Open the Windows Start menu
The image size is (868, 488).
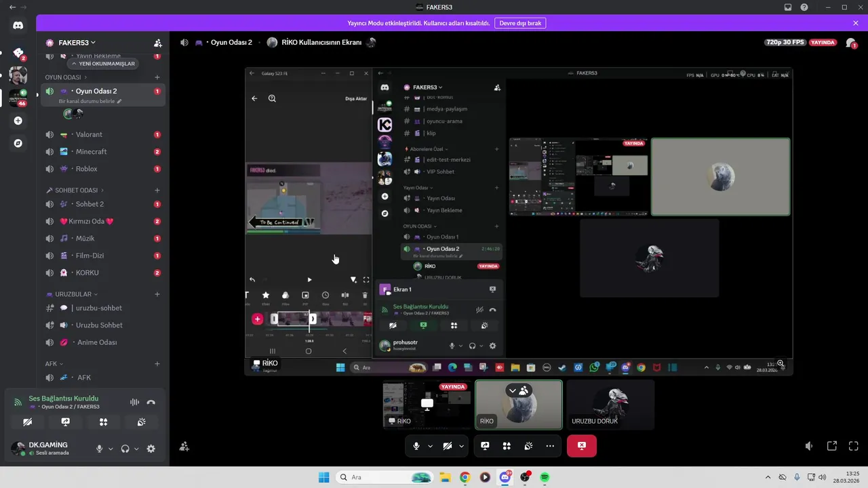[x=324, y=477]
